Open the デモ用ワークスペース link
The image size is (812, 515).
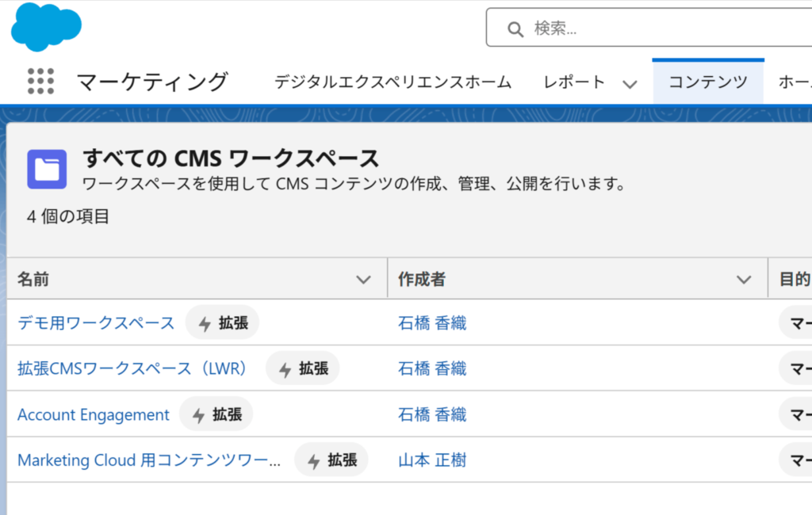click(x=96, y=323)
